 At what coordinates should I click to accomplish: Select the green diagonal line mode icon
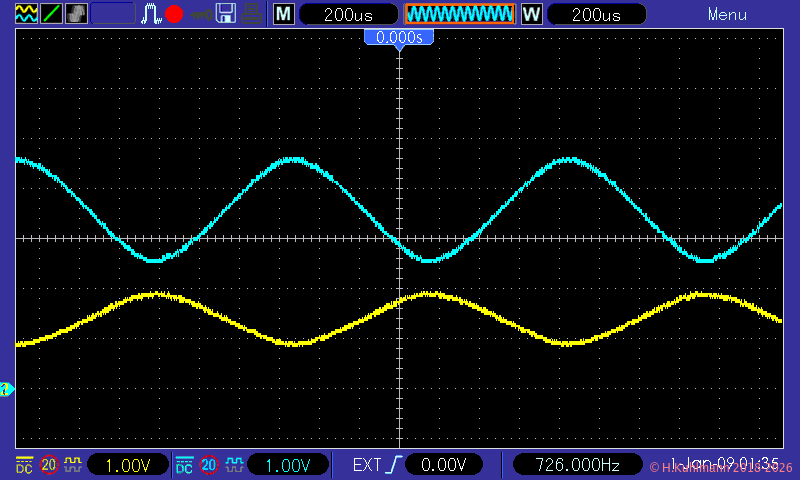tap(51, 14)
